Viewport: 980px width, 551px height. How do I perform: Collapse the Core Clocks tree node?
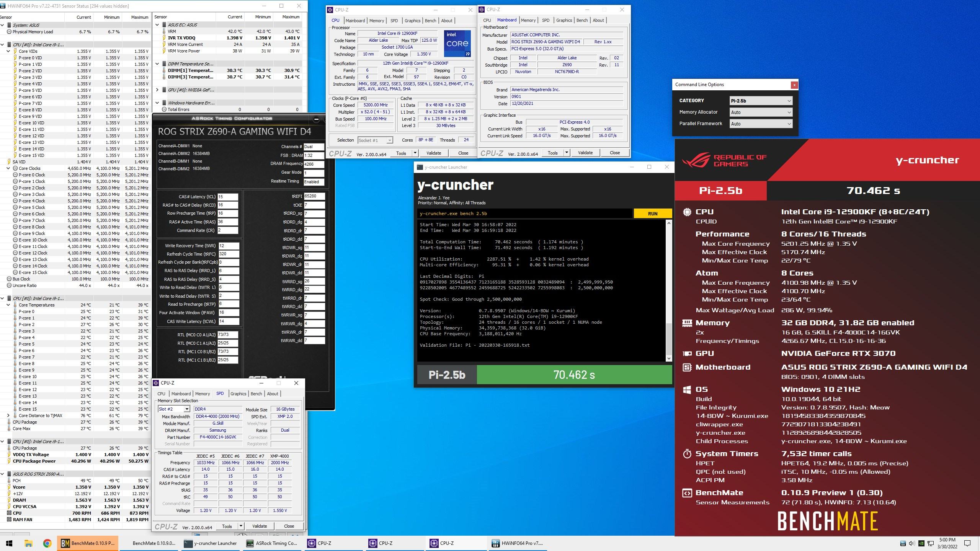tap(8, 168)
